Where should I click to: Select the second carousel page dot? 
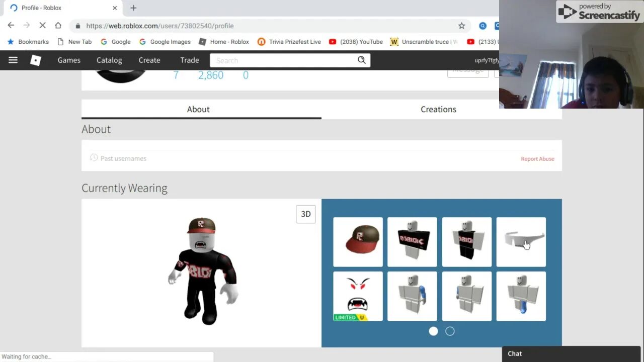[x=450, y=331]
